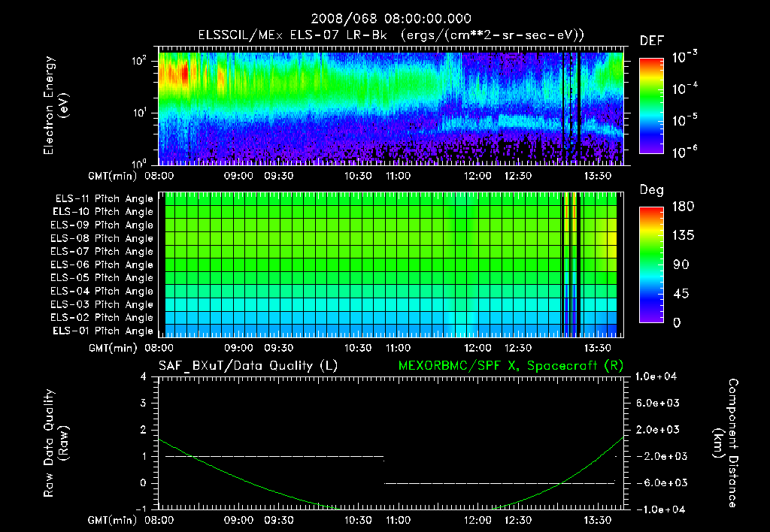Click the Raw Data Quality (Raw) axis label
This screenshot has height=532, width=770.
56,443
